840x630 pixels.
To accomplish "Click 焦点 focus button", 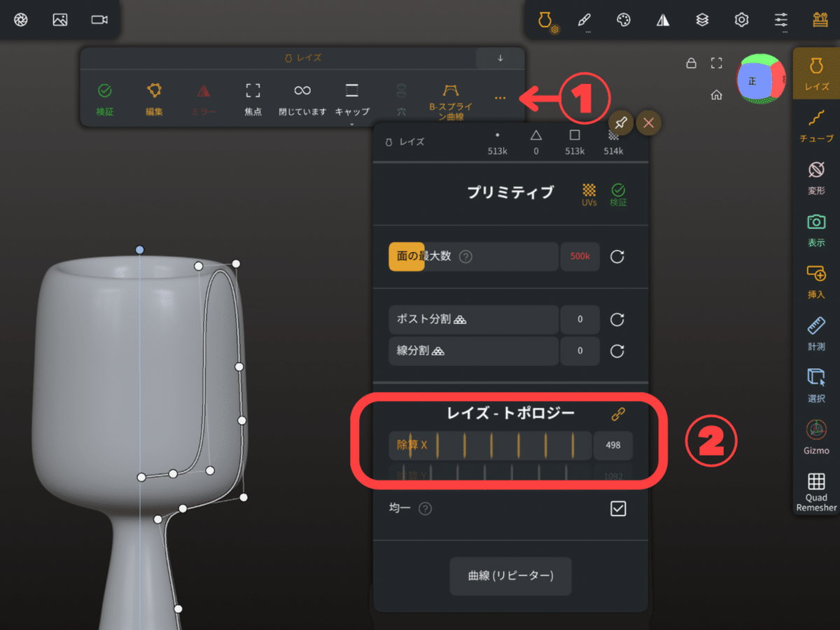I will tap(253, 99).
